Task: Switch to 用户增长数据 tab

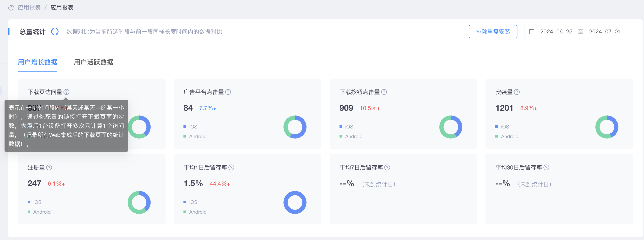Action: click(x=38, y=62)
